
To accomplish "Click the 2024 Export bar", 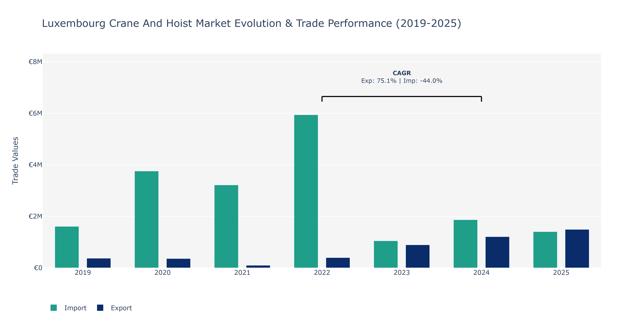I will pos(497,252).
